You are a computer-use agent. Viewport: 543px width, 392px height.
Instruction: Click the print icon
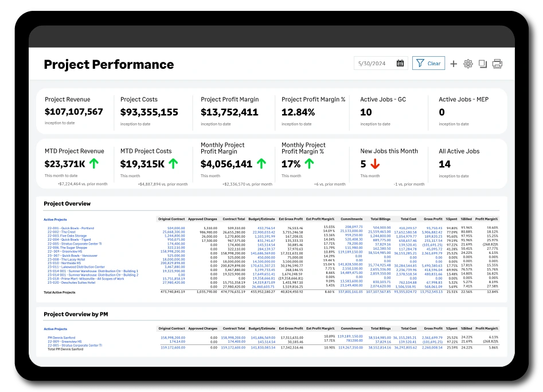point(497,64)
